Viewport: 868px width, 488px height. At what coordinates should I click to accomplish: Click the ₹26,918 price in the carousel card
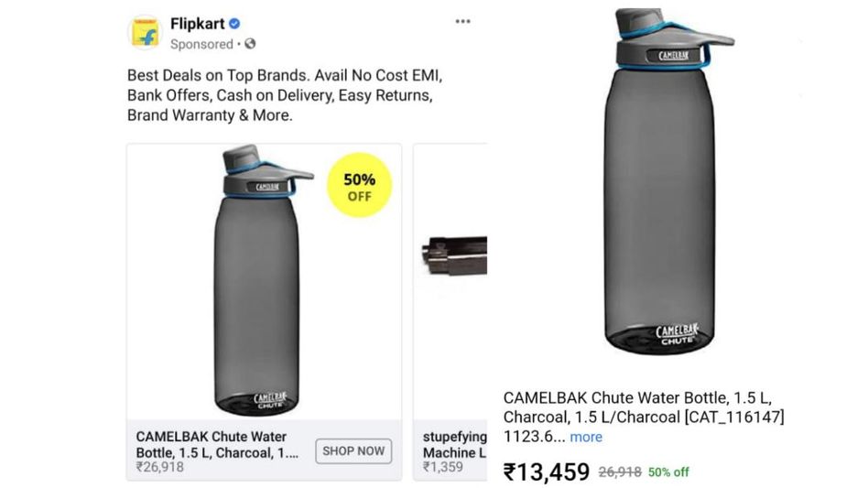click(159, 467)
